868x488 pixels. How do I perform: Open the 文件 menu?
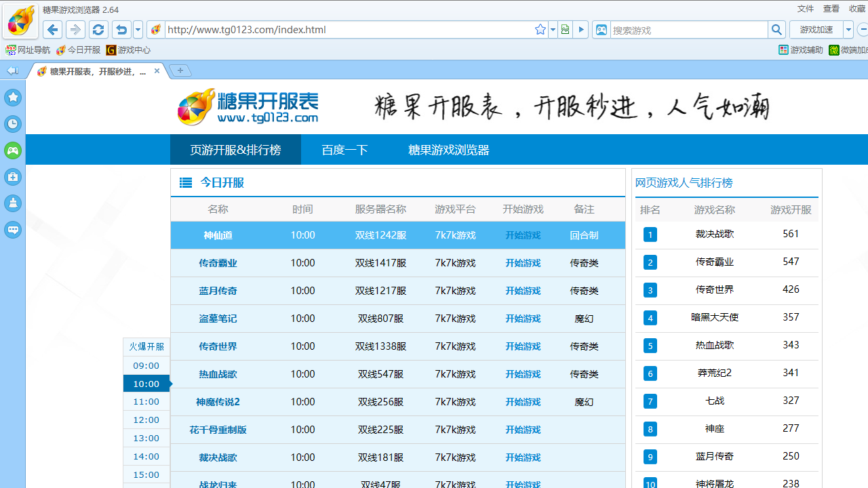click(x=805, y=9)
